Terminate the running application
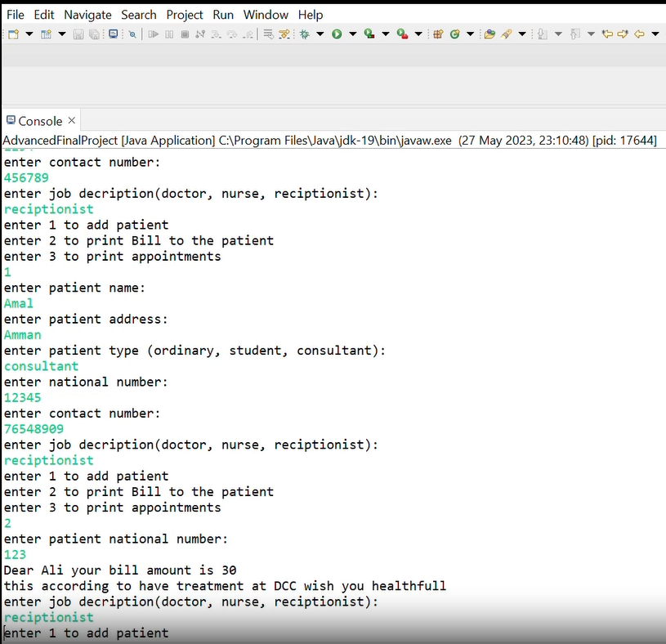The image size is (666, 644). pyautogui.click(x=185, y=33)
